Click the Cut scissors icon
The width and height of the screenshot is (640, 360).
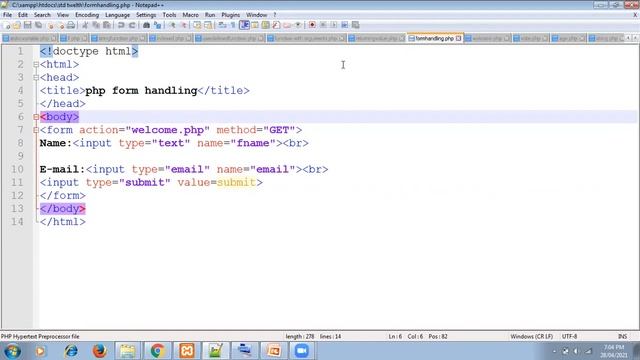pyautogui.click(x=85, y=25)
